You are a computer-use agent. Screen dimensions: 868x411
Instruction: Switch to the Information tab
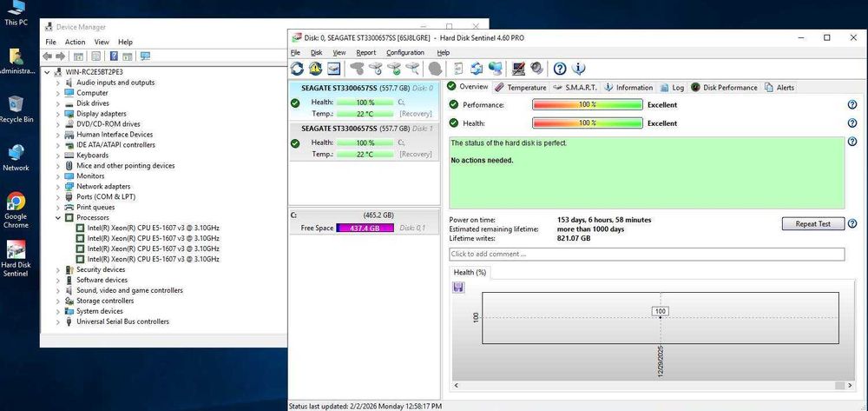[x=628, y=88]
